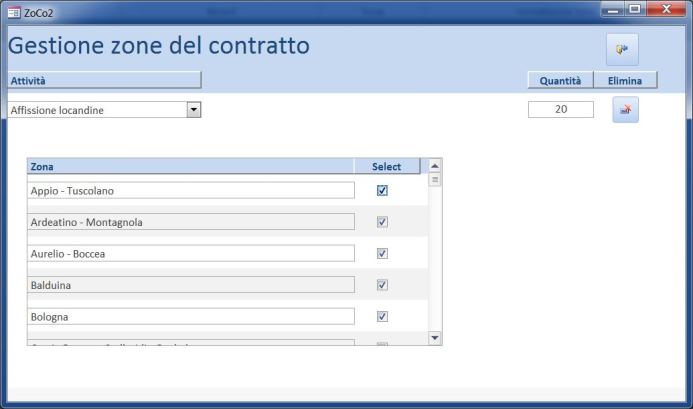Viewport: 693px width, 409px height.
Task: Click the Select column header
Action: 387,166
